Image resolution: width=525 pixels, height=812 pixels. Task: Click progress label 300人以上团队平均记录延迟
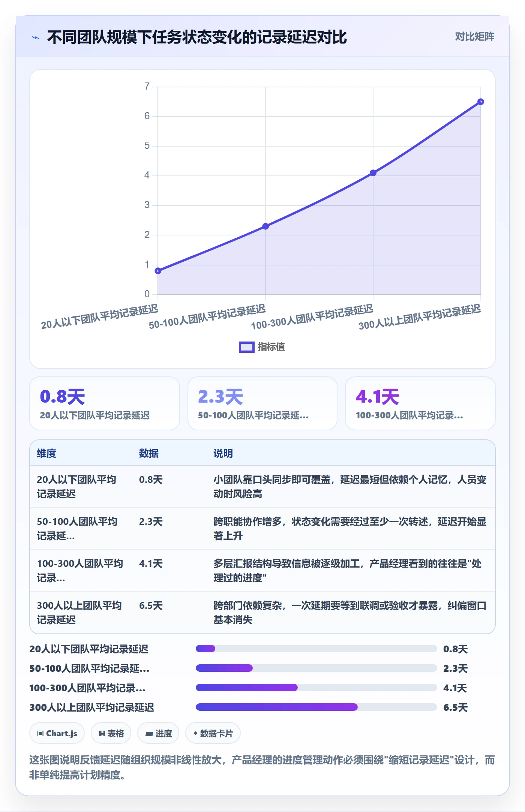[92, 707]
